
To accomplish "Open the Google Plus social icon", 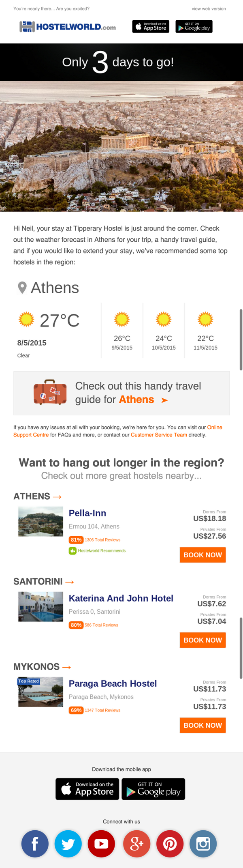I will coord(136,844).
